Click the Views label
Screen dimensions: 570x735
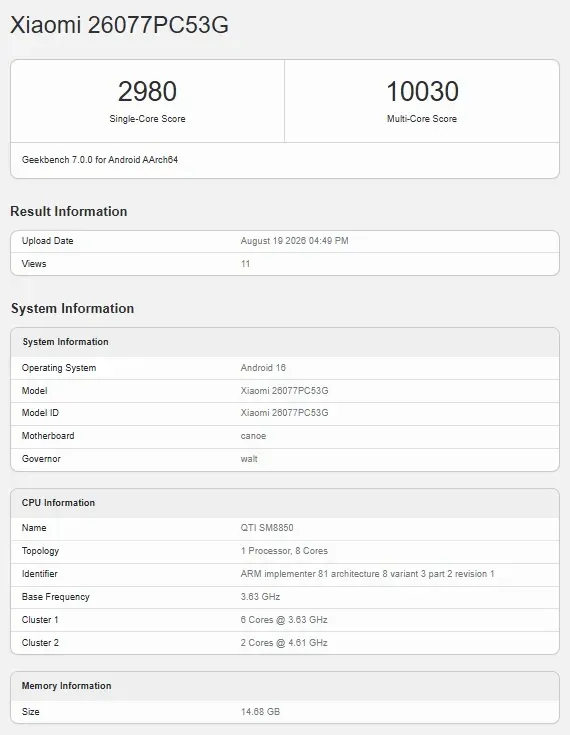pyautogui.click(x=34, y=264)
